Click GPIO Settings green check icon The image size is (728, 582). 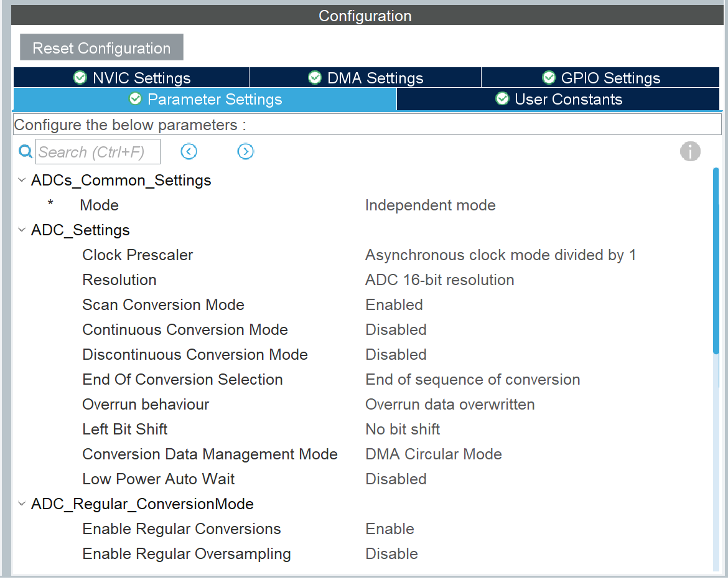point(549,78)
